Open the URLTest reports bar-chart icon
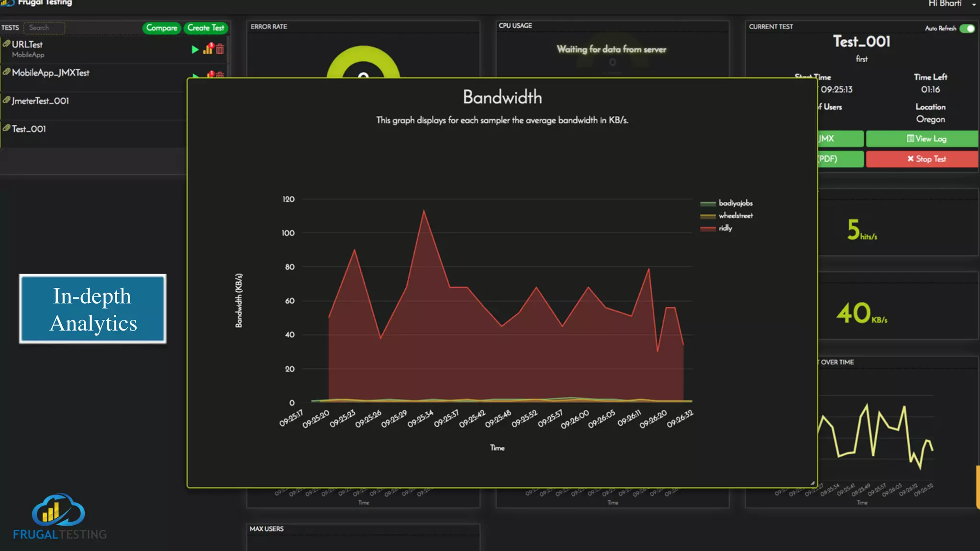 coord(208,49)
